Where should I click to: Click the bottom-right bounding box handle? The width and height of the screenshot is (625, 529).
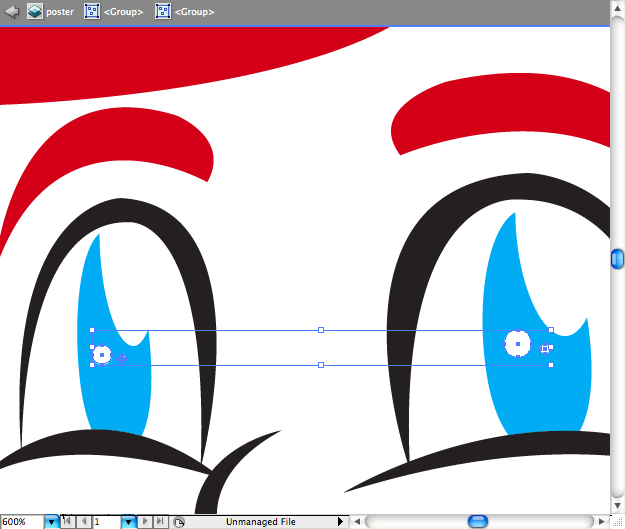pyautogui.click(x=551, y=365)
